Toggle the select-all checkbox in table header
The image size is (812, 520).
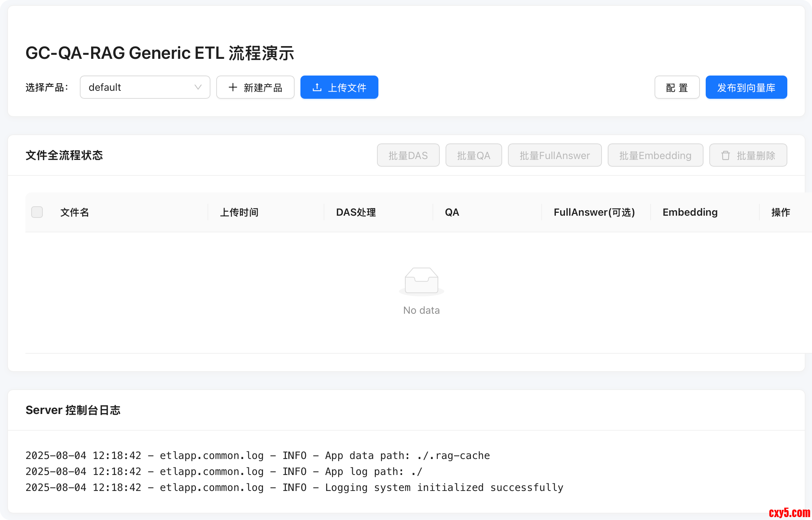[37, 212]
